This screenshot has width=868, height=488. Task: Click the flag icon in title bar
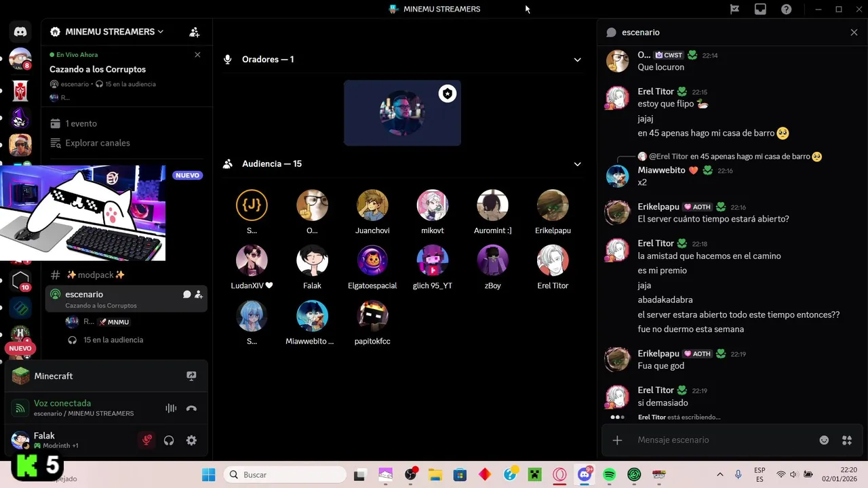pyautogui.click(x=734, y=9)
